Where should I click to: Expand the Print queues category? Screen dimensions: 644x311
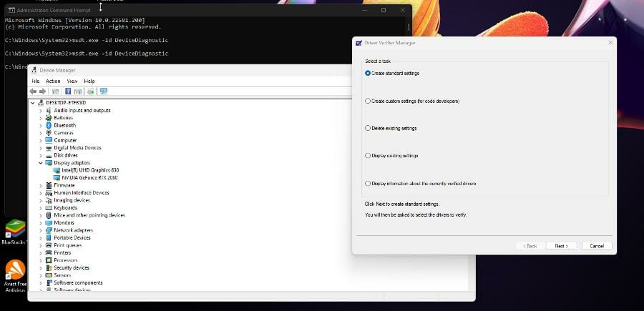40,246
